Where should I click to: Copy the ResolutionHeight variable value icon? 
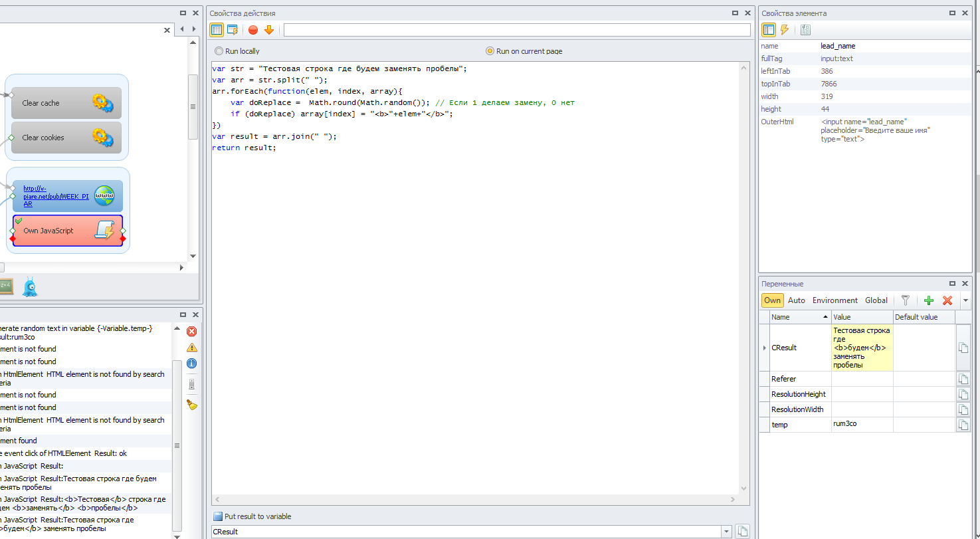pos(963,394)
